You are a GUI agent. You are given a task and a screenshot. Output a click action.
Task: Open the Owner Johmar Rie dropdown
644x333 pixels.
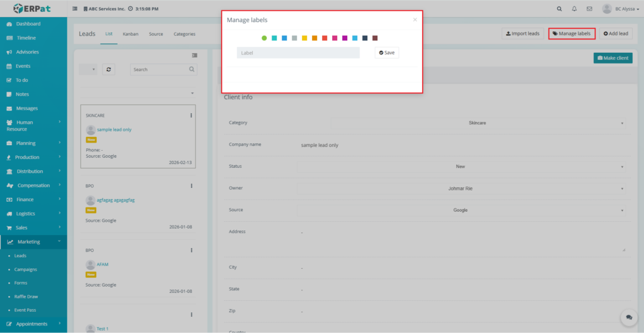(461, 188)
